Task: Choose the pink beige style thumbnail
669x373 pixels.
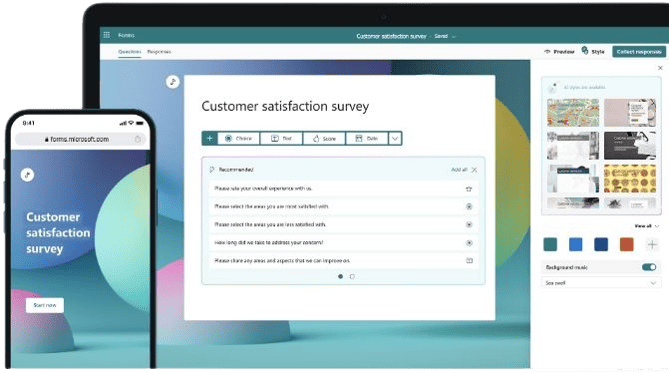Action: pyautogui.click(x=630, y=113)
